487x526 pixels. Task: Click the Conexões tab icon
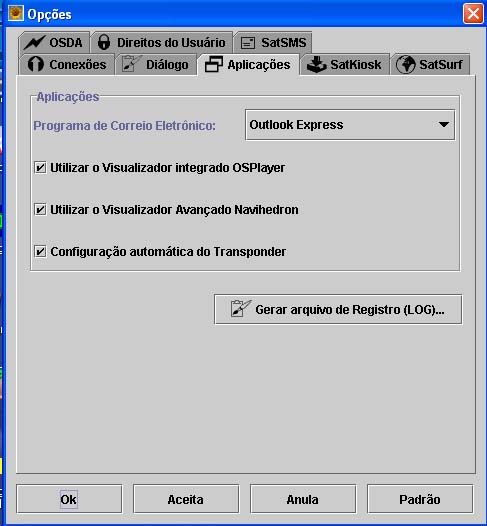click(x=36, y=64)
